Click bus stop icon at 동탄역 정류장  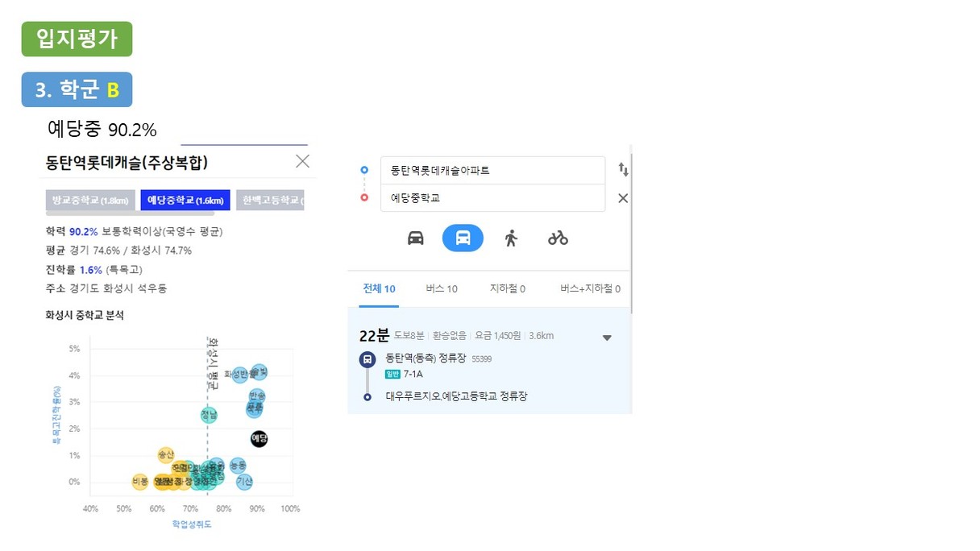coord(367,359)
